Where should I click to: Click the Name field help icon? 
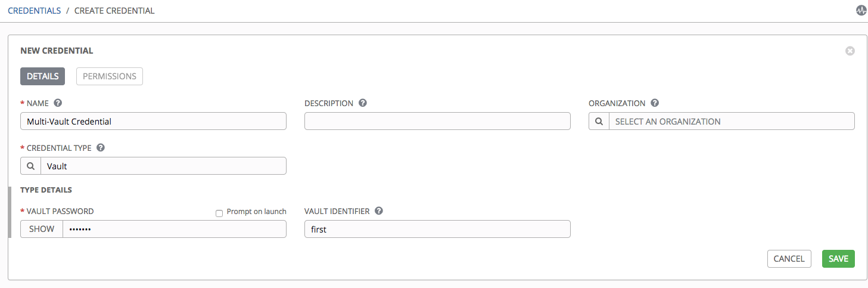pyautogui.click(x=58, y=103)
